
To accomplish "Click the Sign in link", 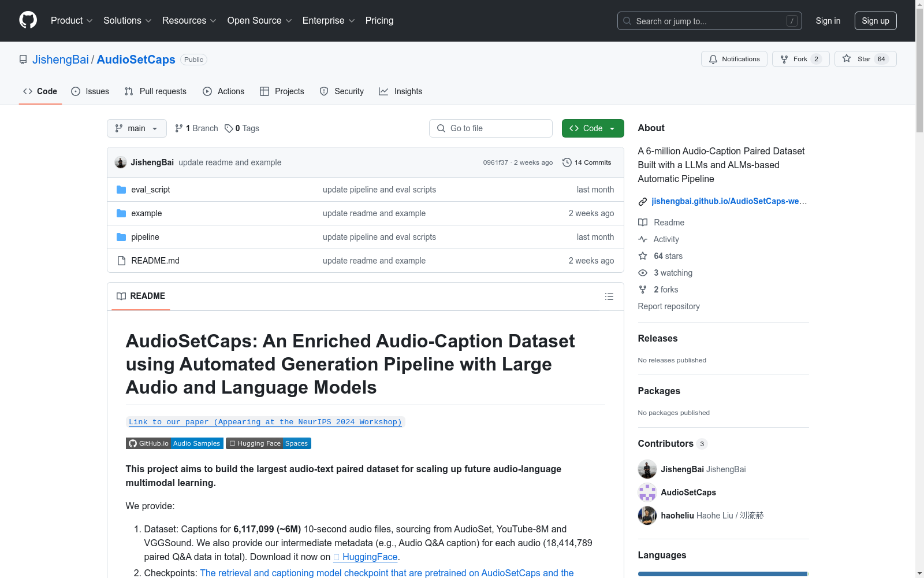I will (x=828, y=21).
